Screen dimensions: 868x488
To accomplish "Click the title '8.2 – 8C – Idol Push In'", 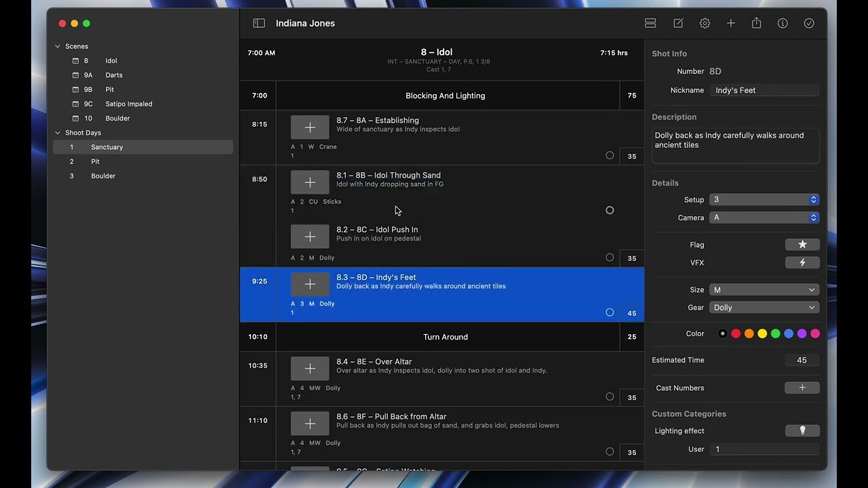I will [x=377, y=230].
